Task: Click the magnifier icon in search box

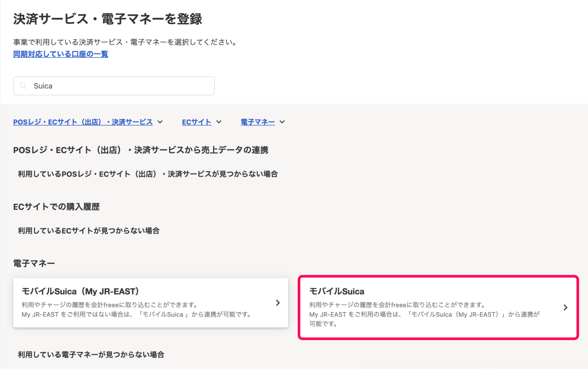Action: click(x=23, y=86)
